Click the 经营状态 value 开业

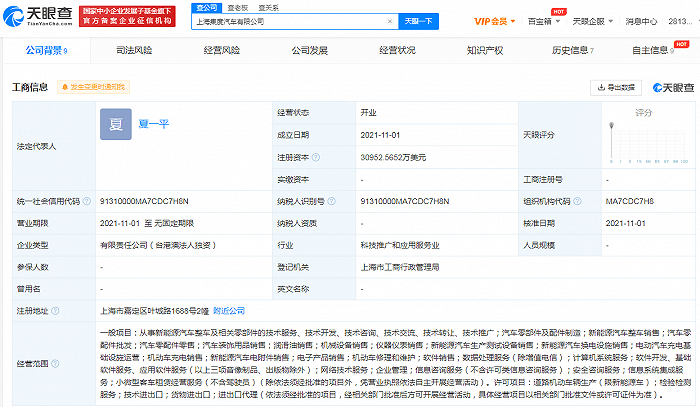point(368,112)
